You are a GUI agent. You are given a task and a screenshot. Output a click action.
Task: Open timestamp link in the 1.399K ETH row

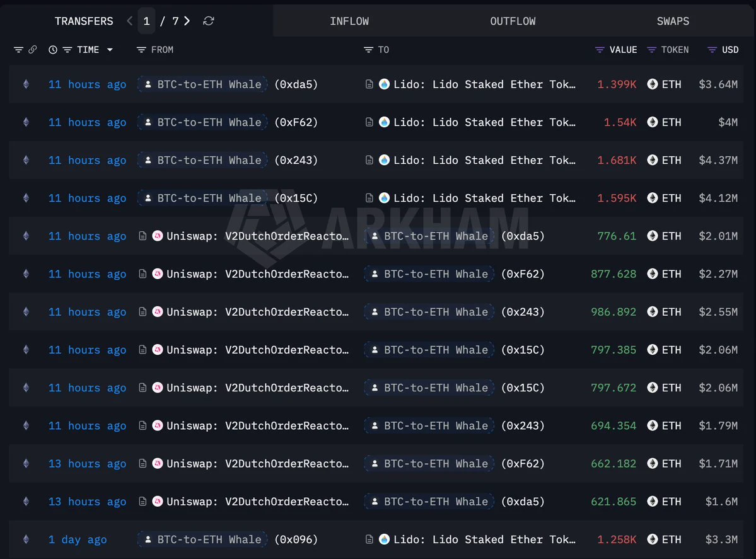coord(87,84)
